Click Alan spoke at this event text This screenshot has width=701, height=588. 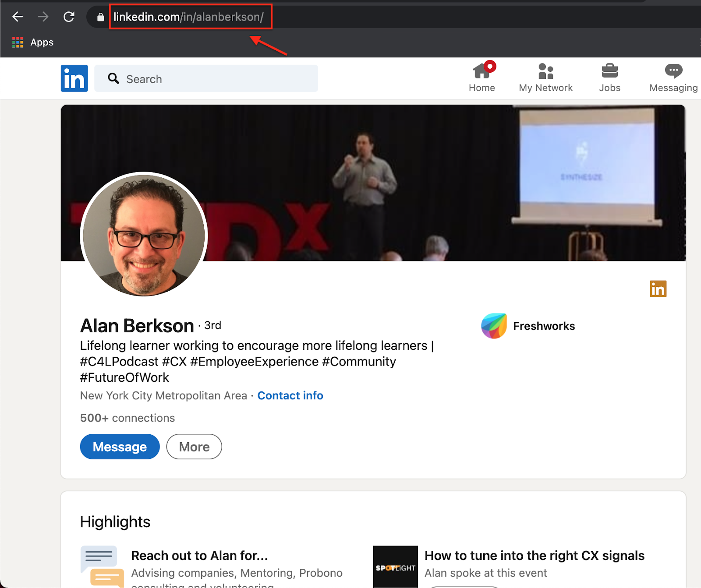click(x=486, y=573)
